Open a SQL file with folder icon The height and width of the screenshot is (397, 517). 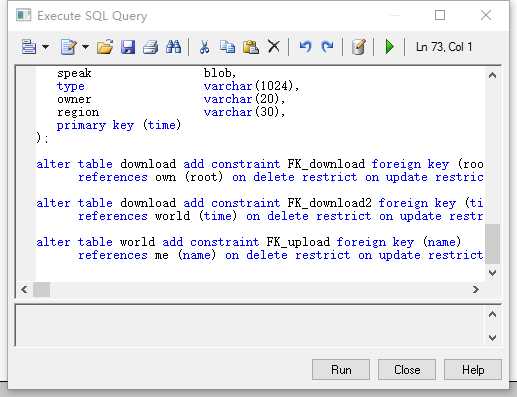pyautogui.click(x=105, y=47)
